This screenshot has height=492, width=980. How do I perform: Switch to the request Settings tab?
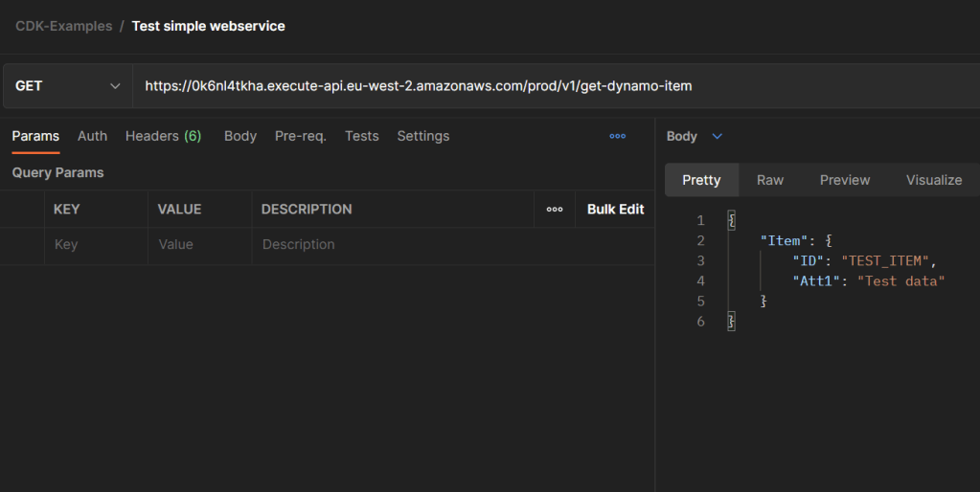pyautogui.click(x=423, y=136)
